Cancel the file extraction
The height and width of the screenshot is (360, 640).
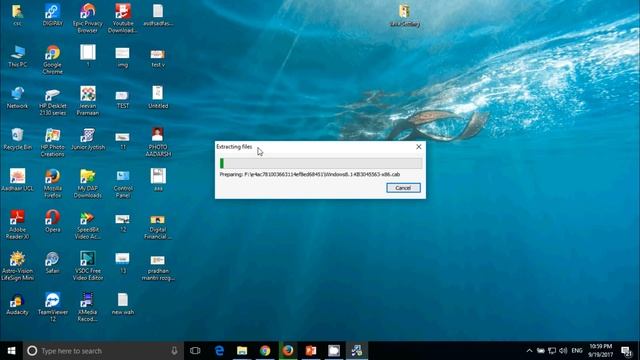403,188
